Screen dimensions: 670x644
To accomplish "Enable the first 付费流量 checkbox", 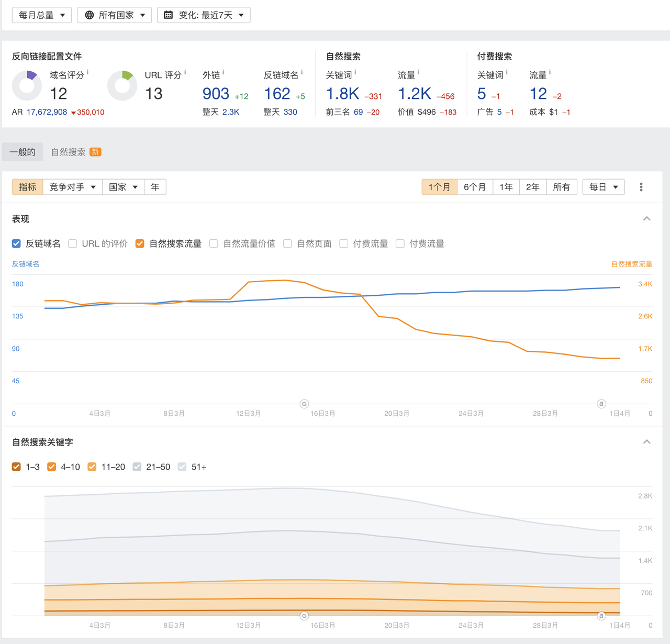I will click(x=344, y=243).
